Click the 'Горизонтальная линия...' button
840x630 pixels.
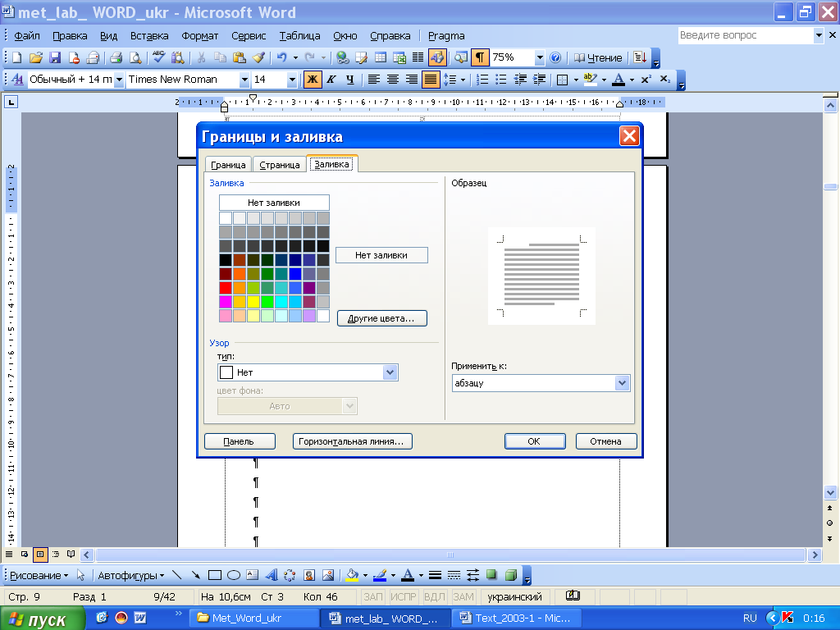[x=352, y=441]
